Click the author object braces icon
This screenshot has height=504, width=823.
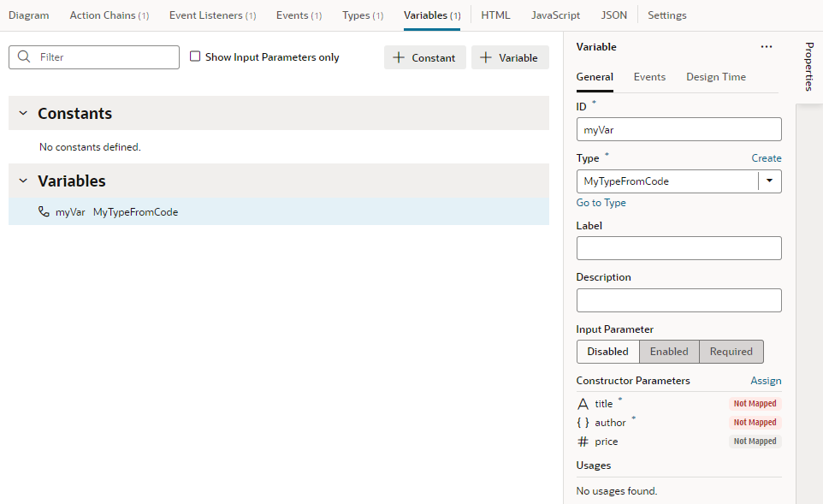click(583, 423)
